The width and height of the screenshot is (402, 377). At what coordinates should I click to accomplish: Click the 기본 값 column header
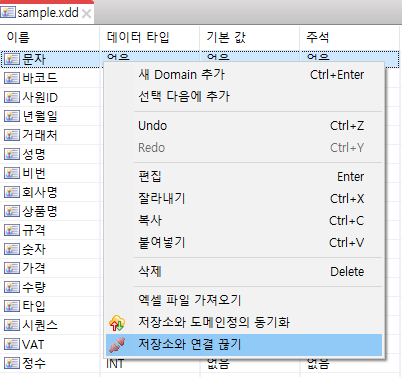[x=250, y=37]
